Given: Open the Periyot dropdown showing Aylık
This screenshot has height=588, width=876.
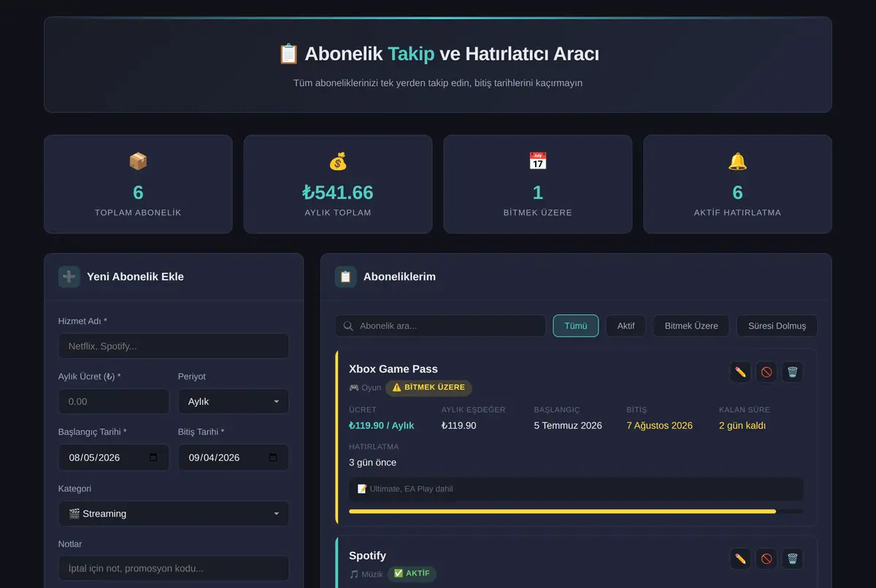Looking at the screenshot, I should pos(234,401).
